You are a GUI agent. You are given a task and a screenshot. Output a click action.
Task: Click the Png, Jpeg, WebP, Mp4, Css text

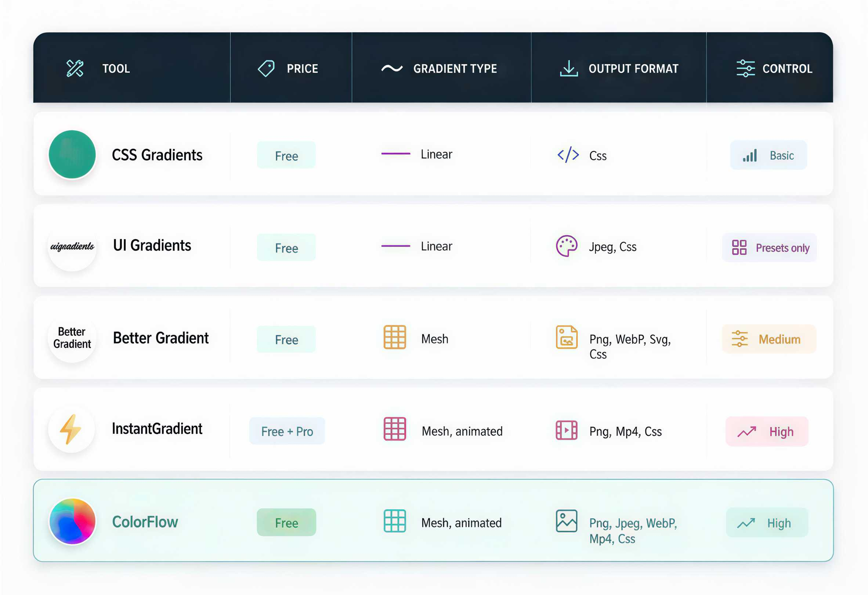click(x=633, y=531)
